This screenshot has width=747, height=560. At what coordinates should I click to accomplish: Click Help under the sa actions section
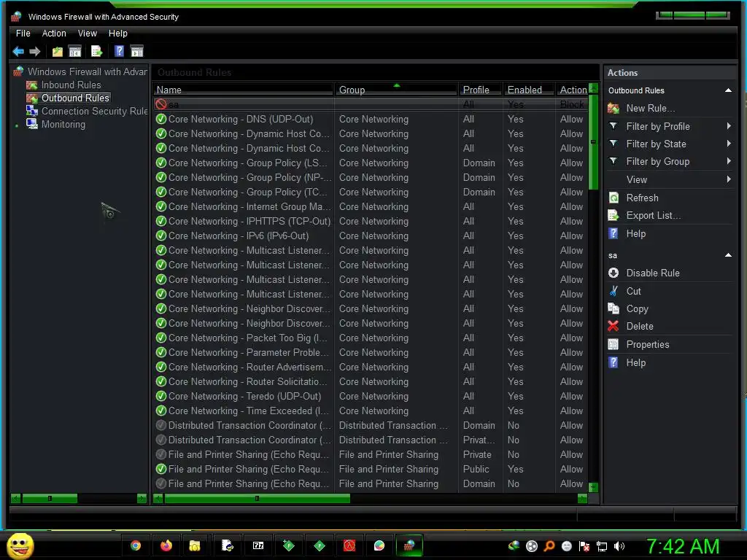[x=636, y=362]
